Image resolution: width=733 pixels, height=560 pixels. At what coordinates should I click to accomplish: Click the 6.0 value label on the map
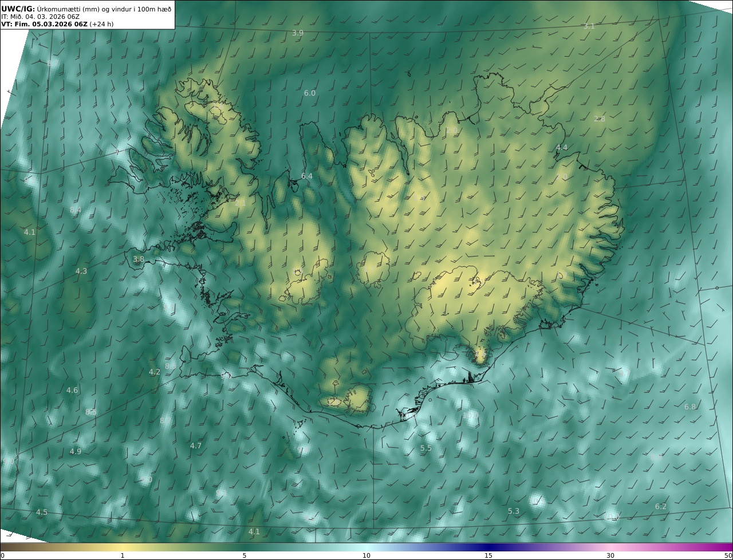pyautogui.click(x=310, y=93)
